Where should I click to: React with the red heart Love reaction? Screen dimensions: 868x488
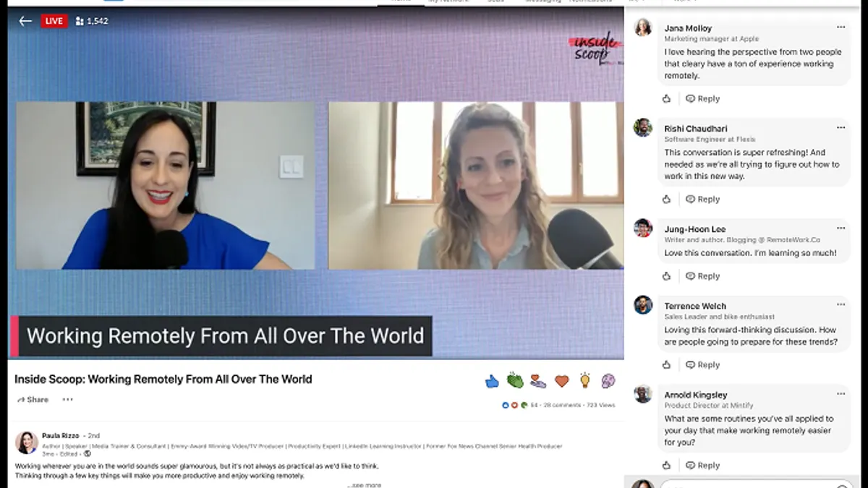click(x=562, y=381)
